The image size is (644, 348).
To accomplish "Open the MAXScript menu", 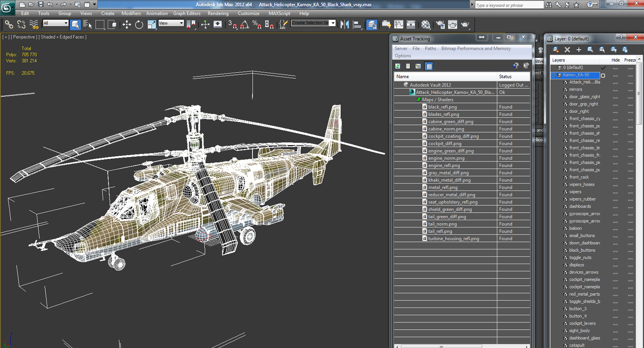I will tap(279, 13).
